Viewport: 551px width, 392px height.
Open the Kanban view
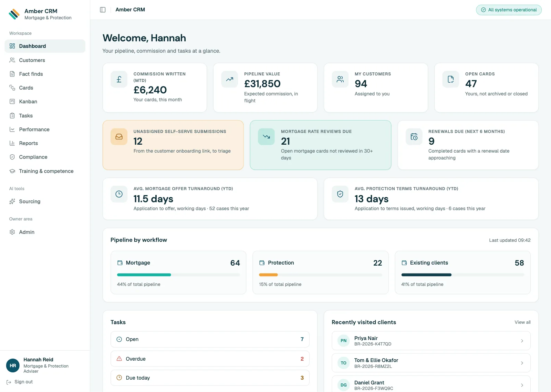click(x=45, y=102)
